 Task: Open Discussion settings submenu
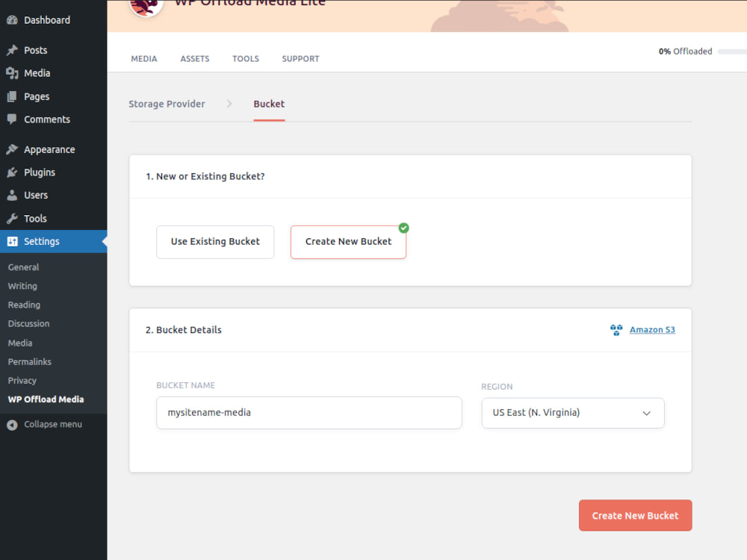point(28,324)
